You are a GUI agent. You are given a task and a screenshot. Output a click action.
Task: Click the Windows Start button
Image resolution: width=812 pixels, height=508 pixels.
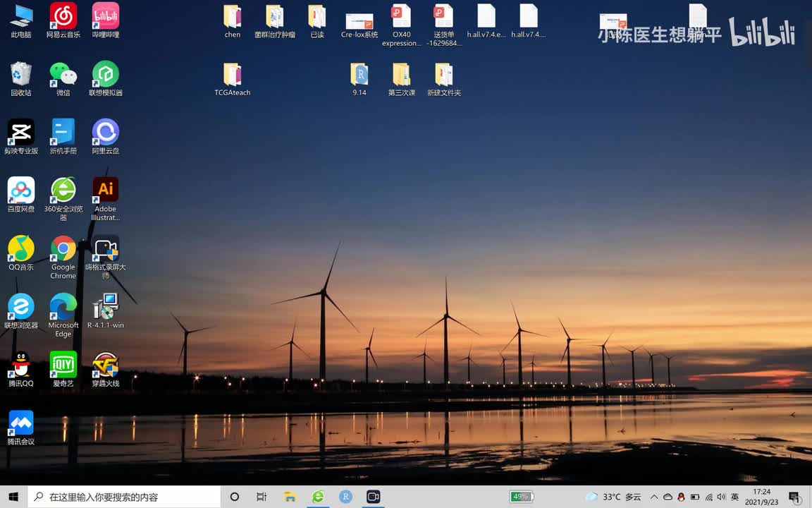point(13,497)
